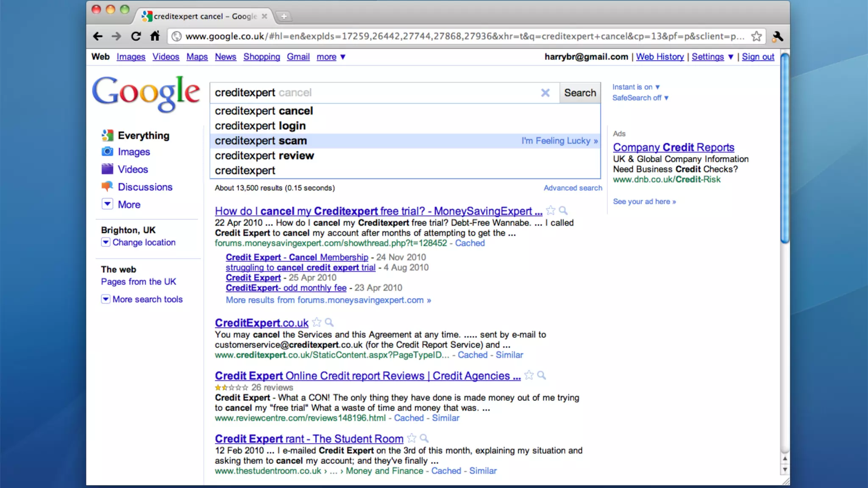Select the Videos filter in sidebar
This screenshot has width=868, height=488.
pyautogui.click(x=133, y=169)
